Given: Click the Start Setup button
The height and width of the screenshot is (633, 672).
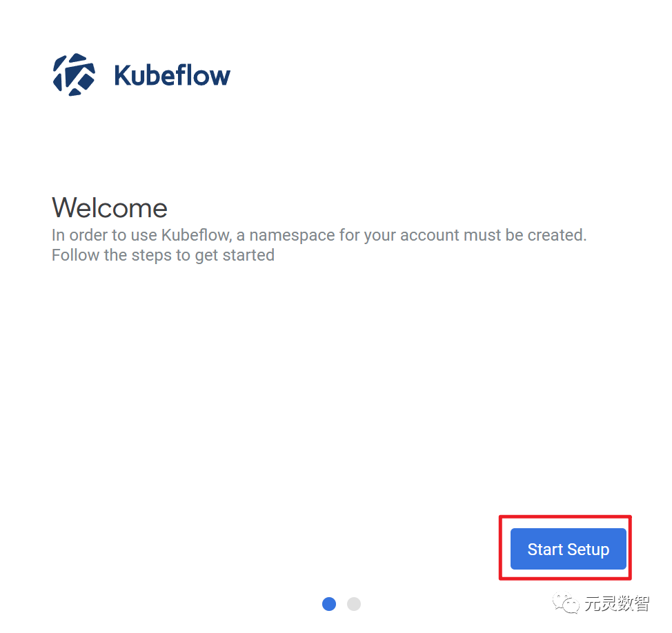Looking at the screenshot, I should (x=569, y=549).
